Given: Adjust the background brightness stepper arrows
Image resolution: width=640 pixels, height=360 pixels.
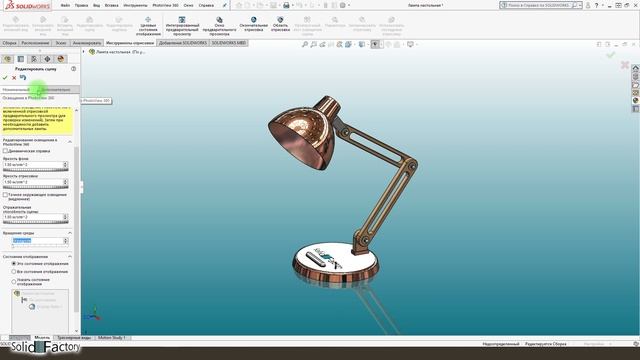Looking at the screenshot, I should coord(65,164).
